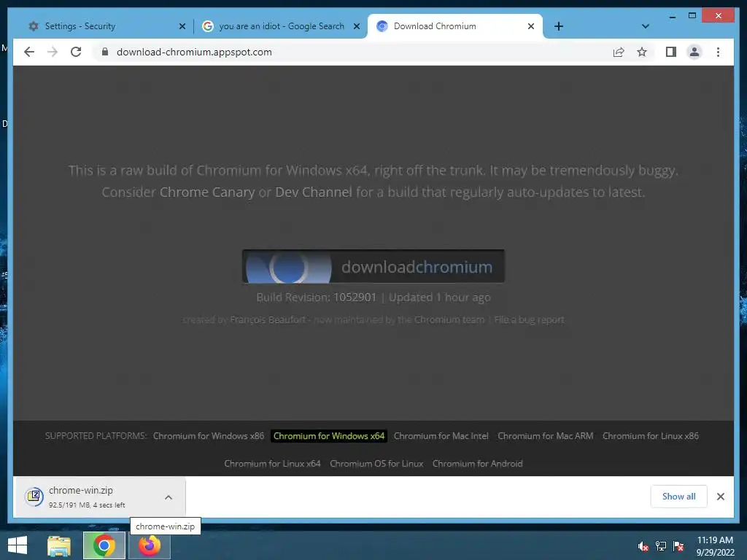Click the address bar URL
The image size is (747, 560).
194,52
